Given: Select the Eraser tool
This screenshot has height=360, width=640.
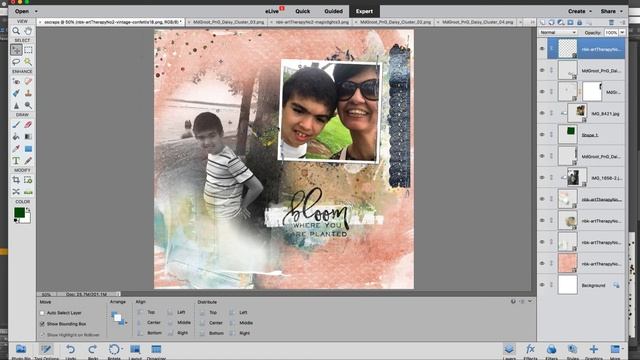Looking at the screenshot, I should [28, 125].
